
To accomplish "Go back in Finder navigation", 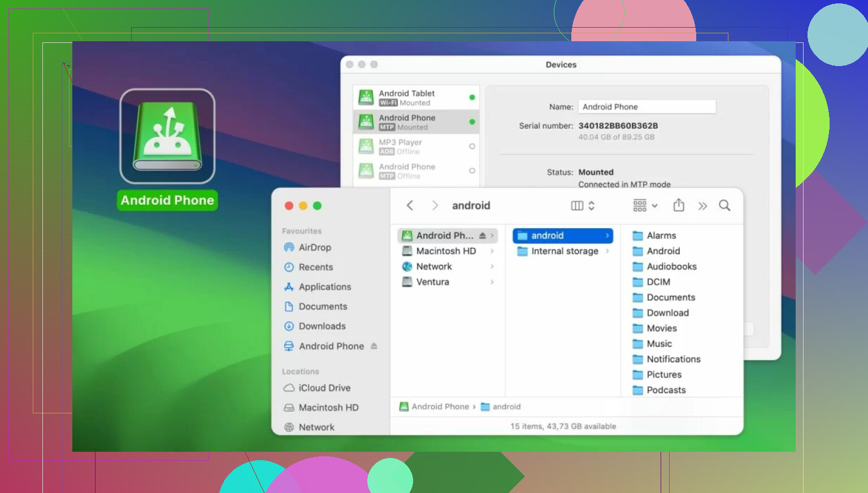I will [x=410, y=206].
